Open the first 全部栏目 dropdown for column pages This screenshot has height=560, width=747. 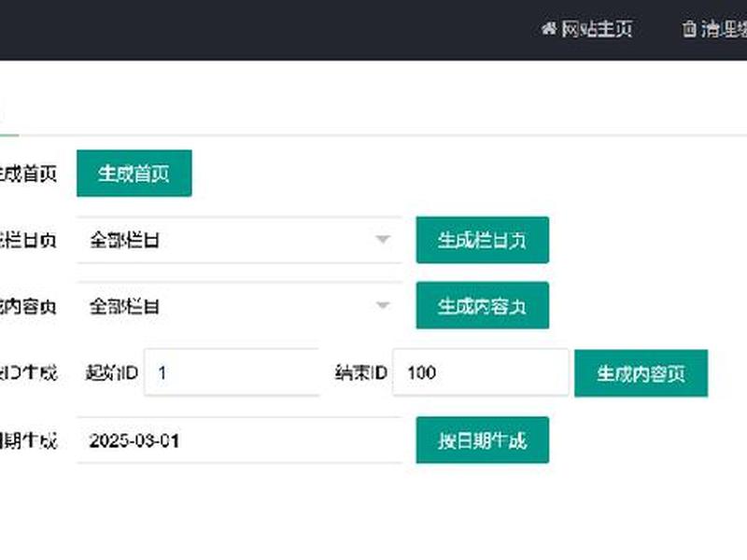239,240
